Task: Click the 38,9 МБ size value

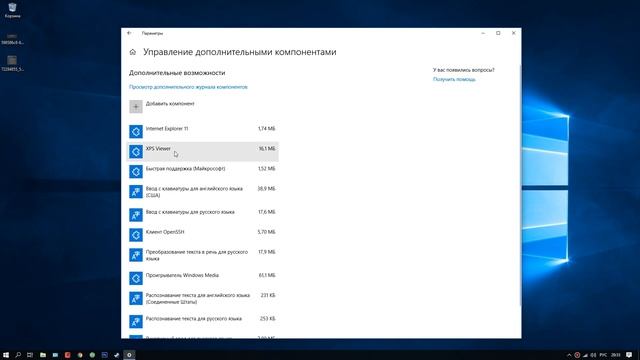Action: tap(267, 189)
